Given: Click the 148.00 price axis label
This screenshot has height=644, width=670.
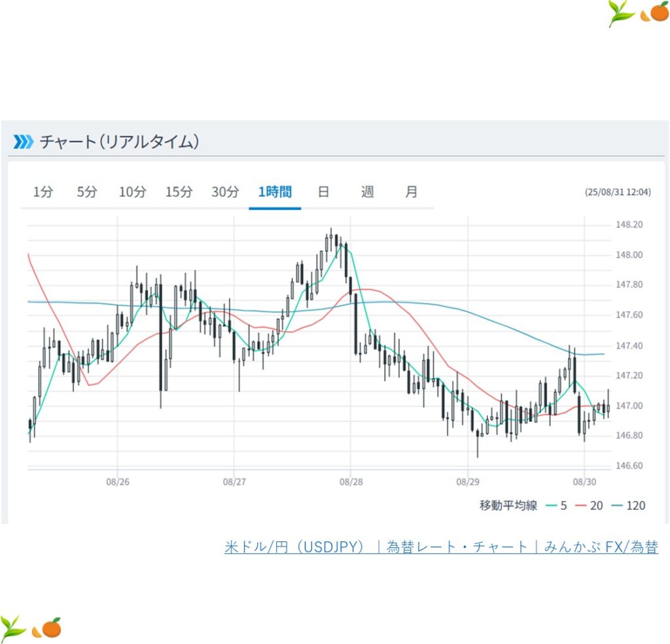Looking at the screenshot, I should (629, 255).
